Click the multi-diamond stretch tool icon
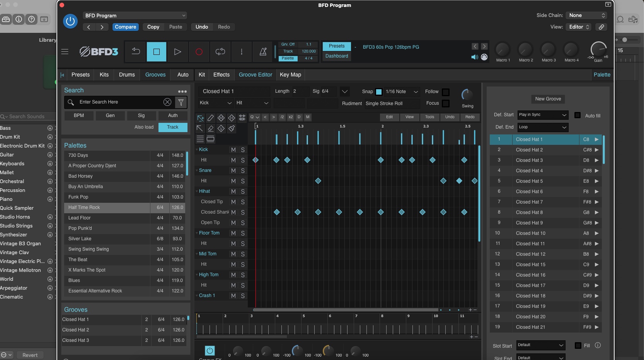This screenshot has height=360, width=644. [x=242, y=118]
